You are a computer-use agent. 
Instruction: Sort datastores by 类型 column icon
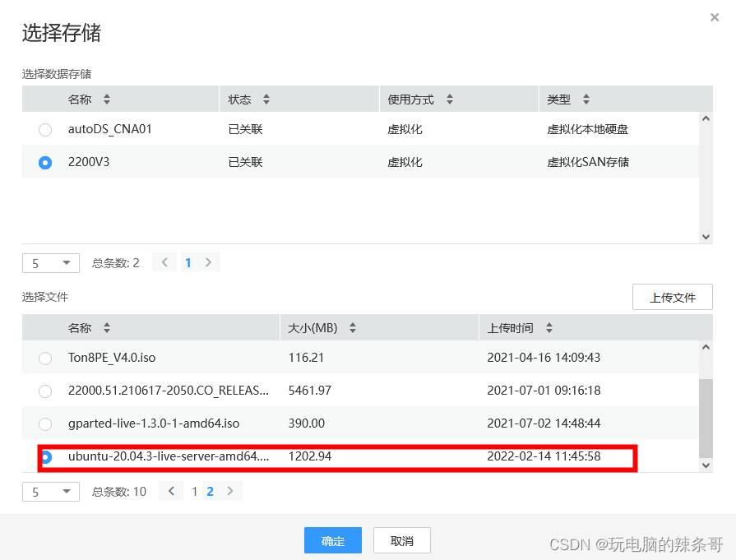(586, 100)
